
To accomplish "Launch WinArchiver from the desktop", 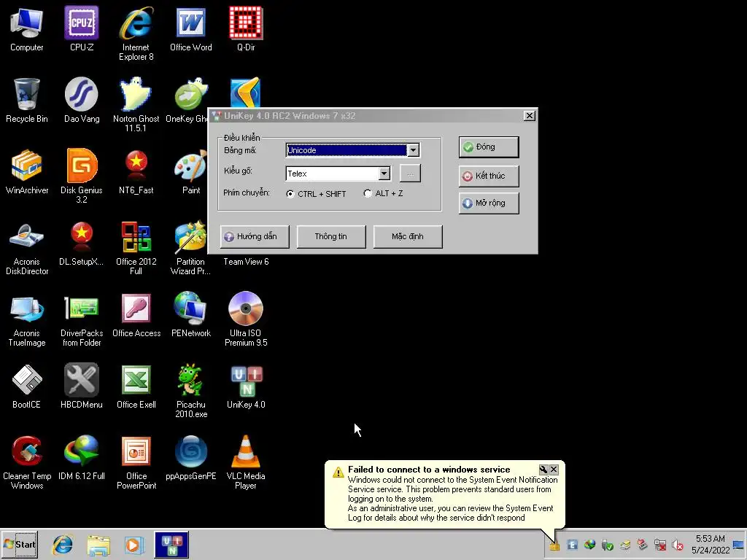I will (x=27, y=171).
